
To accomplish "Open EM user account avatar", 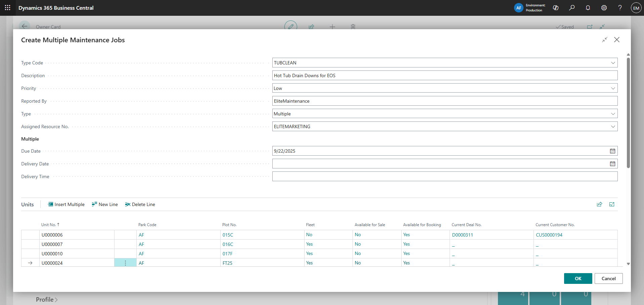I will 636,8.
